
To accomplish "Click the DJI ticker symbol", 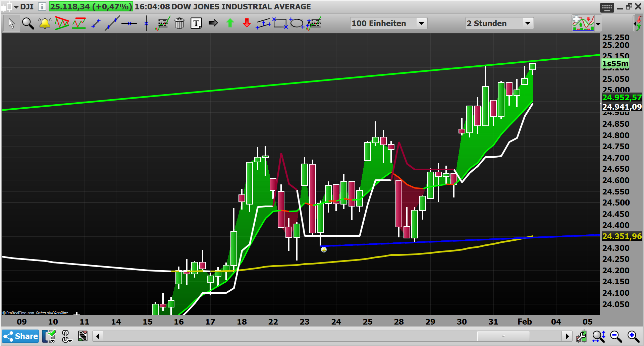I will [x=27, y=6].
